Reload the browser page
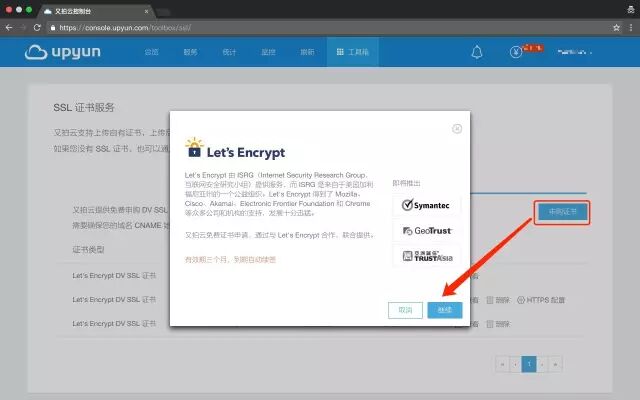 37,28
